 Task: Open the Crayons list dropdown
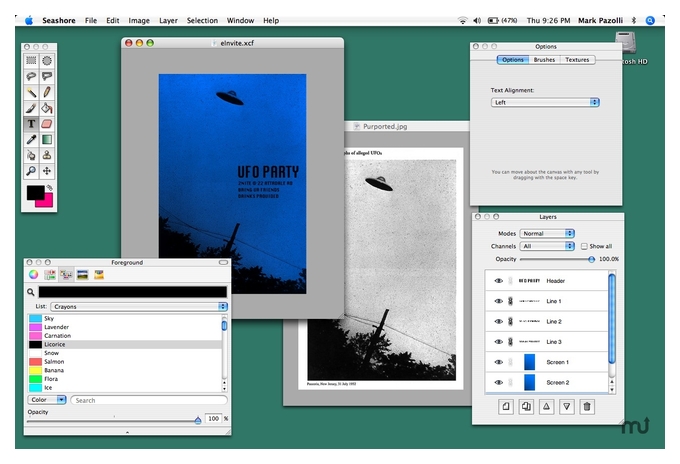[139, 307]
